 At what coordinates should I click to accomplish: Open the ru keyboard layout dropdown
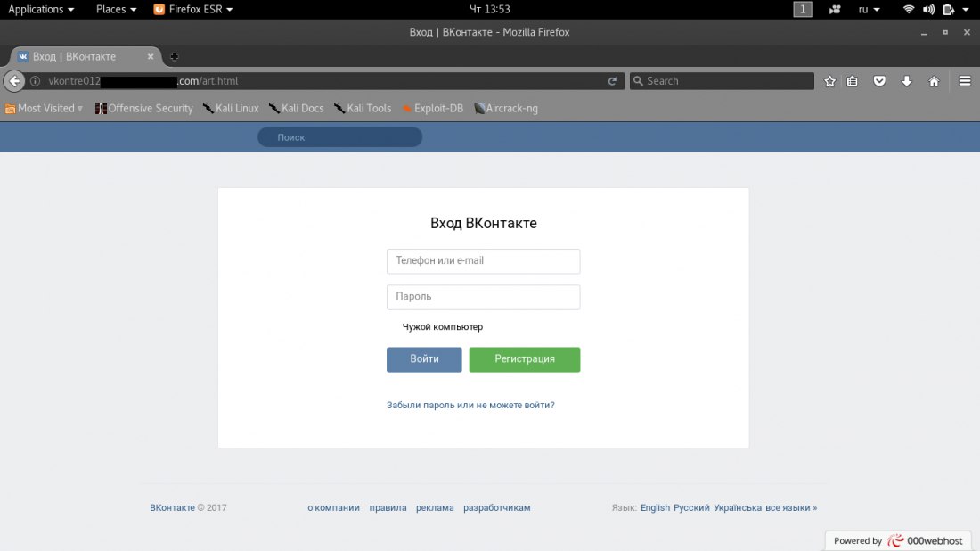click(x=869, y=10)
